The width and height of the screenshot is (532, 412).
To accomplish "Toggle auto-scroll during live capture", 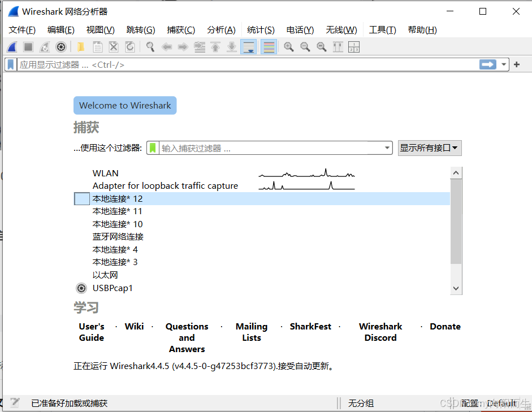I will 248,47.
